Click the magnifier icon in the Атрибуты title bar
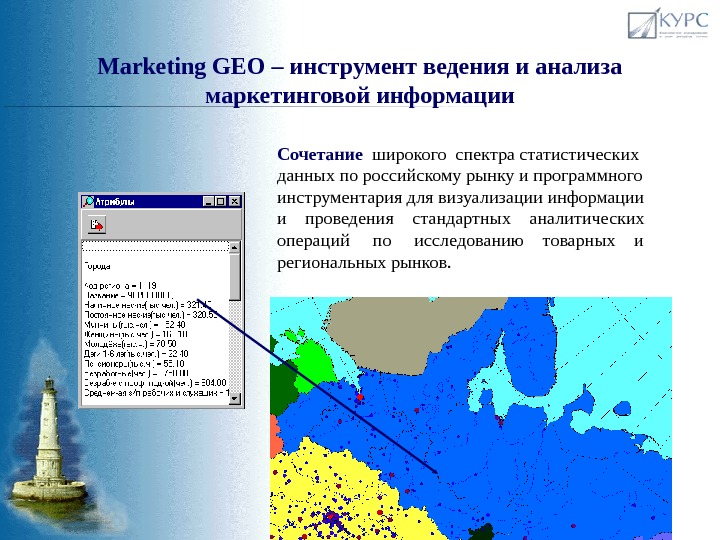 tap(88, 202)
